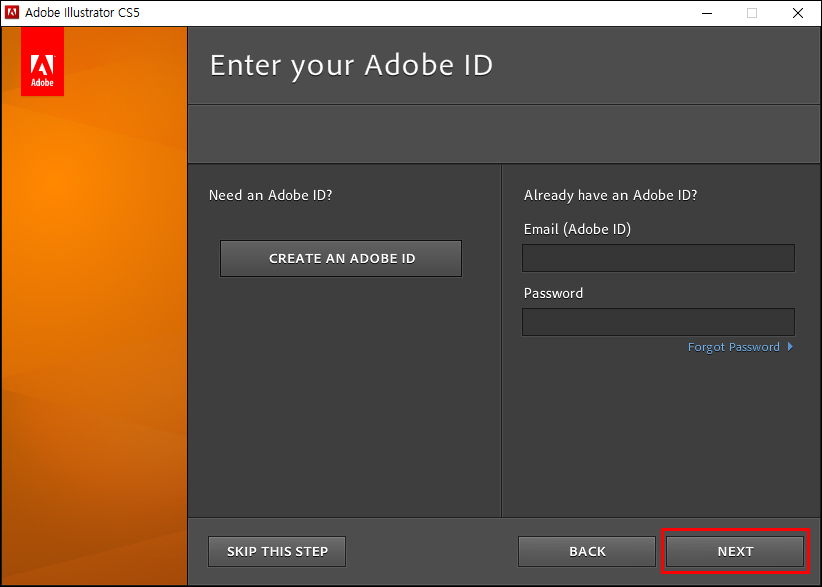The height and width of the screenshot is (587, 822).
Task: Open the Forgot Password link
Action: 733,347
